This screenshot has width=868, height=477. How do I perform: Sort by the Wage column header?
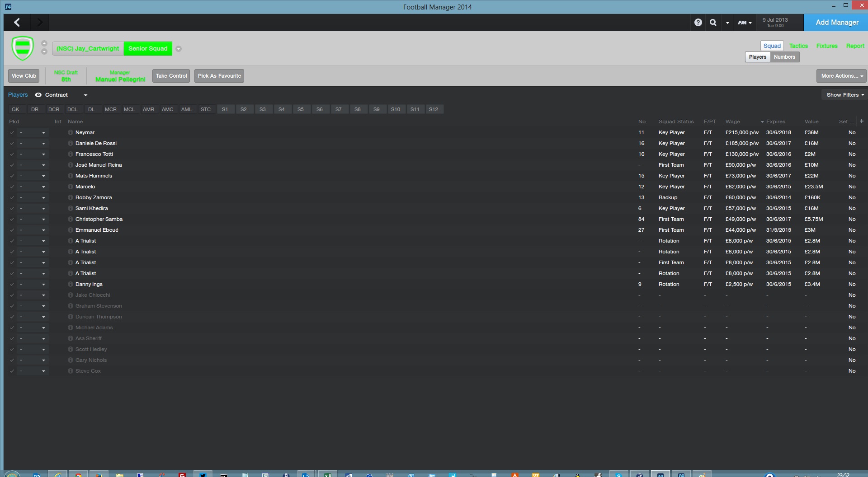click(x=732, y=122)
